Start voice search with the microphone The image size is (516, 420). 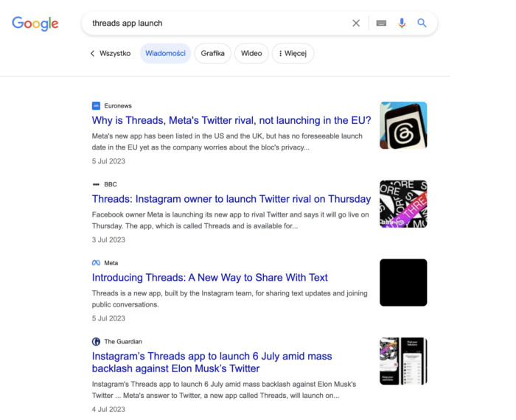coord(402,24)
